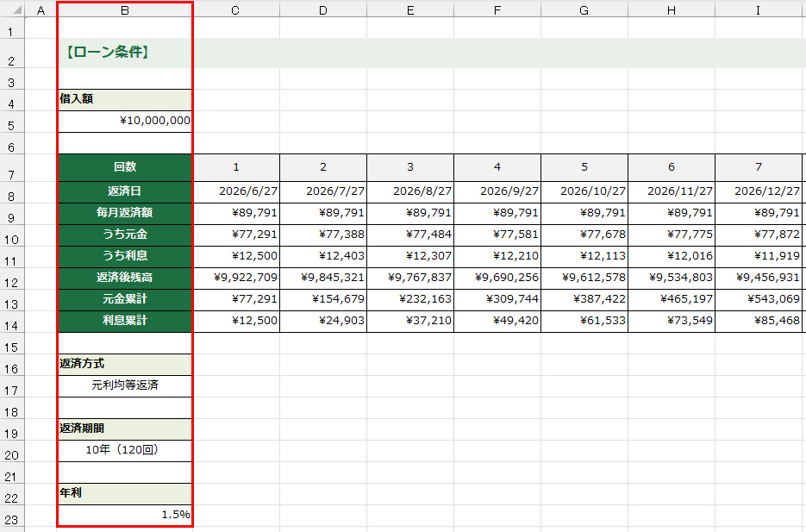
Task: Click payment number 1 cell
Action: 236,167
